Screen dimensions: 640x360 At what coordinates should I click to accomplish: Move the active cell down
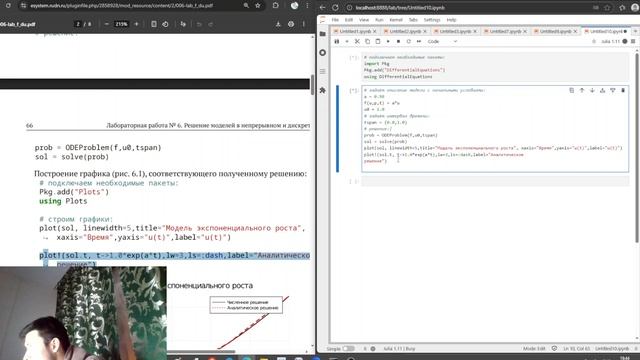click(592, 90)
